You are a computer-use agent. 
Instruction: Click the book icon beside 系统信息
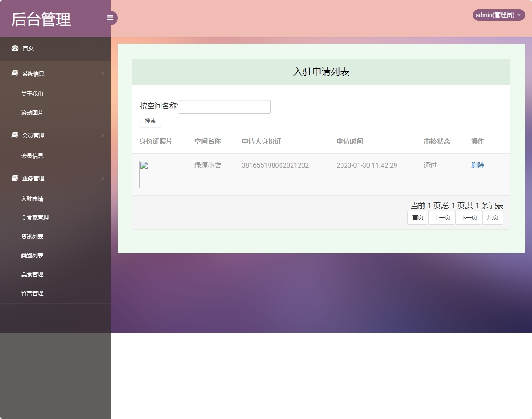coord(15,74)
